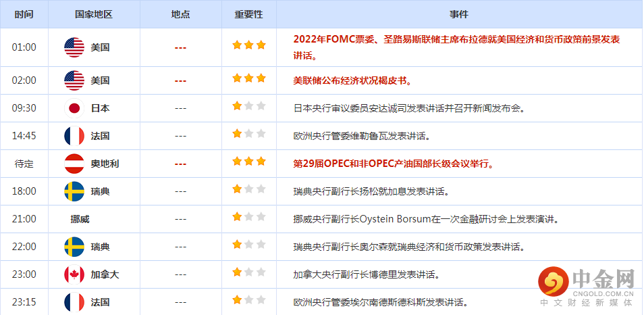Select the 埃尔南德斯德科斯 event text
644x315 pixels.
coord(381,303)
